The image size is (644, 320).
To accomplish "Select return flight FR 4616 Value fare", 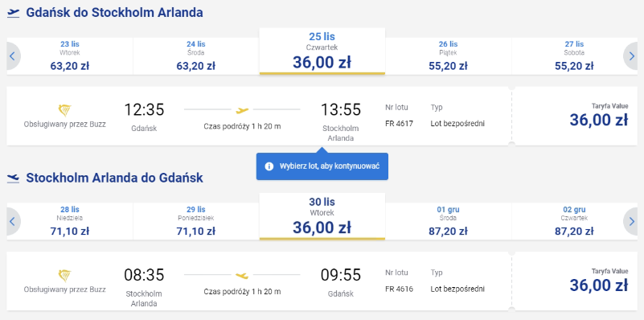I will point(575,281).
